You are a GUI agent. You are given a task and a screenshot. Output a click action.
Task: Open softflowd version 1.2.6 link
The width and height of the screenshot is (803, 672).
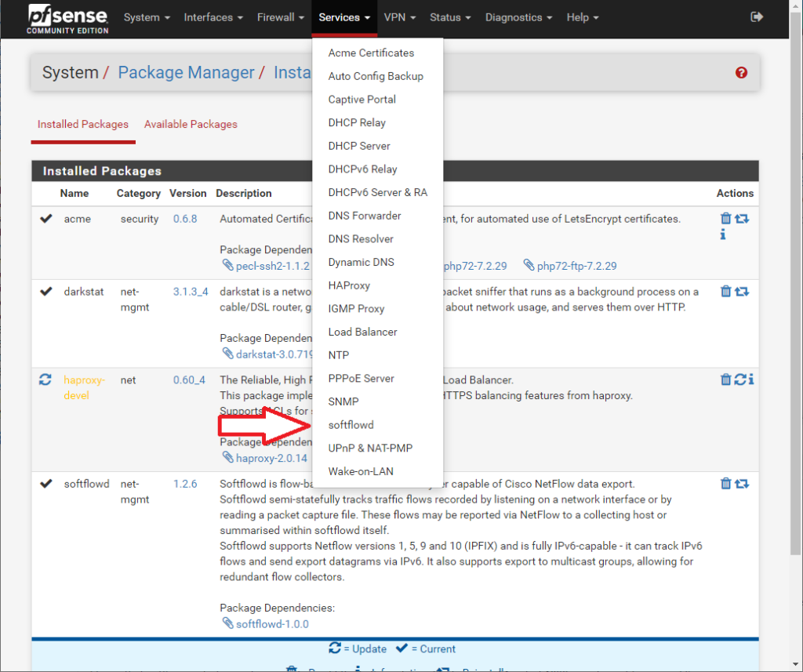(x=185, y=484)
